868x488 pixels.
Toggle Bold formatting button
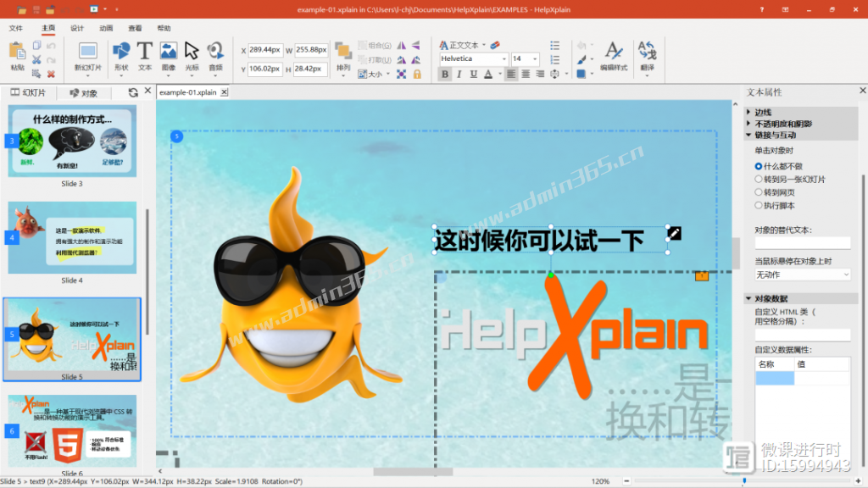click(x=444, y=75)
